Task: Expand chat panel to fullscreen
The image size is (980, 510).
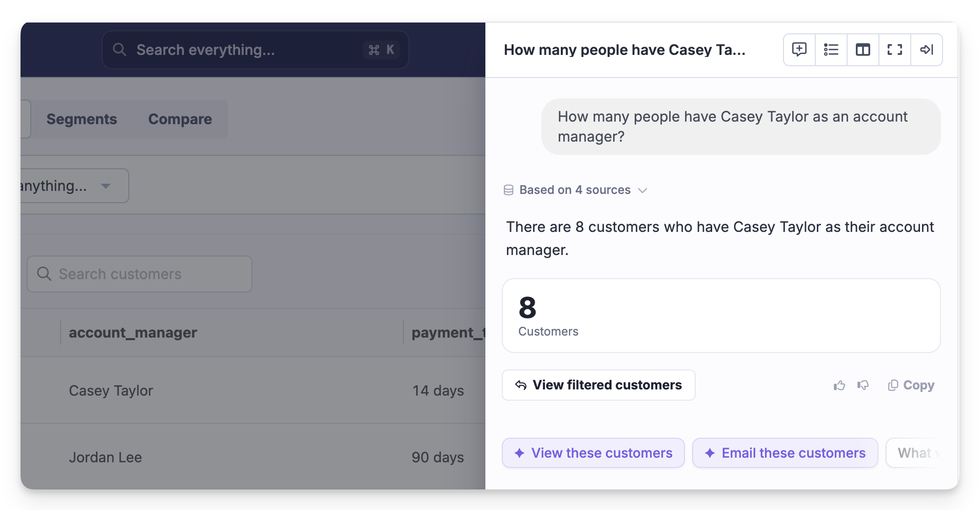Action: pyautogui.click(x=895, y=50)
